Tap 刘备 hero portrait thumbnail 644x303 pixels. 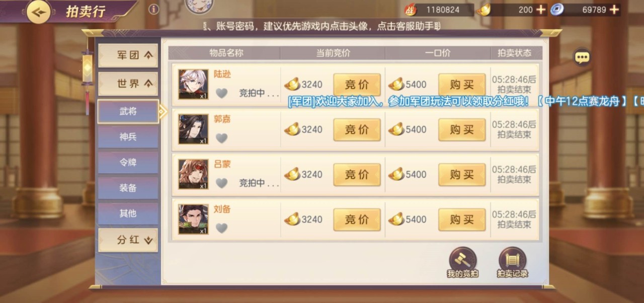pyautogui.click(x=193, y=219)
